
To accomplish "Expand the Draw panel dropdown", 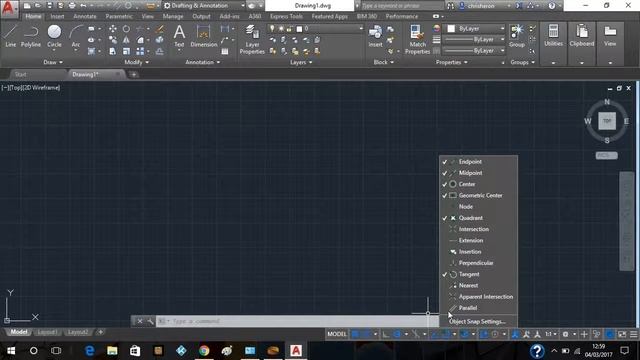I will pos(53,62).
